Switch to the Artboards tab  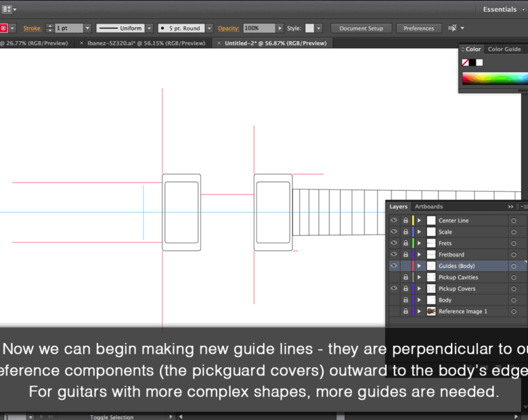(428, 207)
